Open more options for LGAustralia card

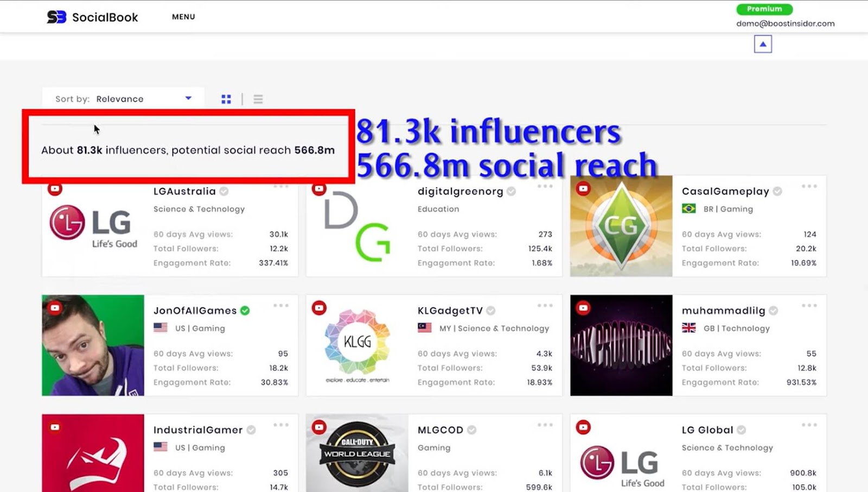(x=281, y=186)
